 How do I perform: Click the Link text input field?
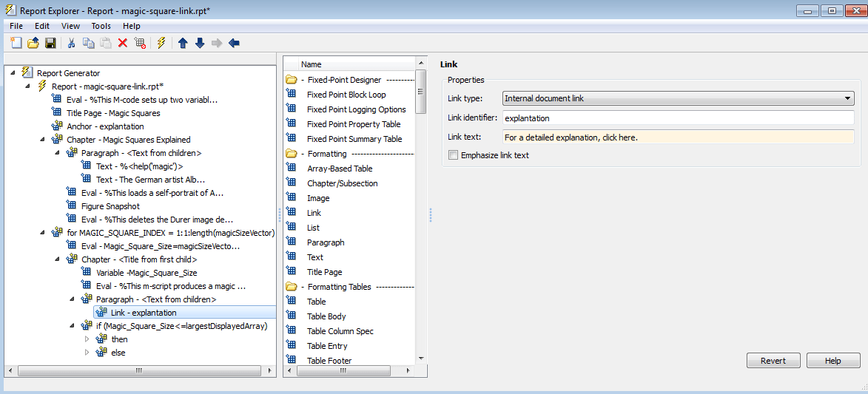[x=678, y=137]
